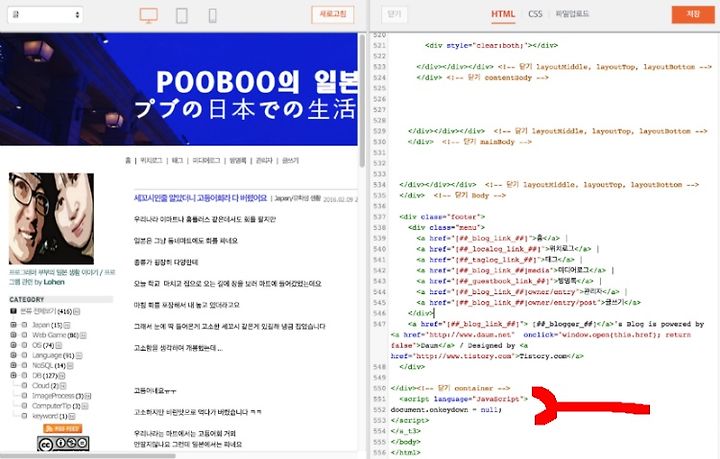Image resolution: width=720 pixels, height=459 pixels.
Task: Open the Language (91) category
Action: click(x=53, y=355)
